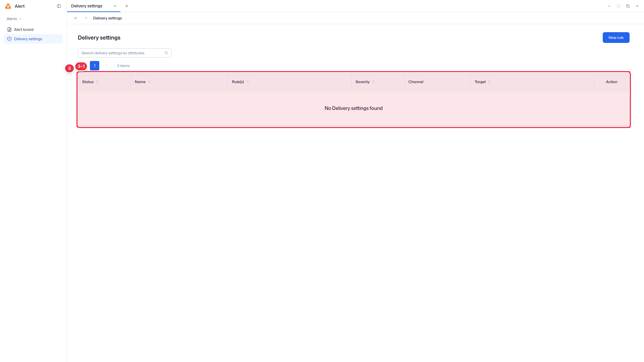Restore the window using overlapping-squares icon
The image size is (644, 362).
[x=628, y=6]
